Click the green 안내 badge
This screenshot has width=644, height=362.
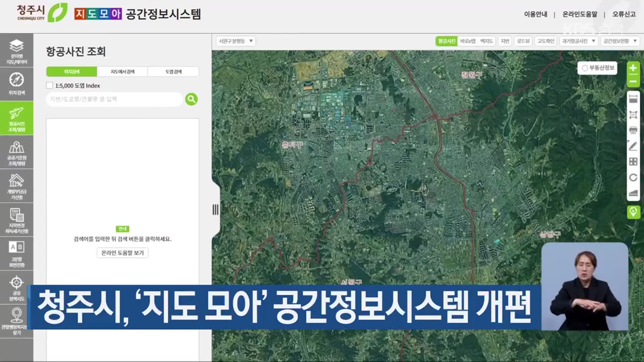(x=122, y=229)
